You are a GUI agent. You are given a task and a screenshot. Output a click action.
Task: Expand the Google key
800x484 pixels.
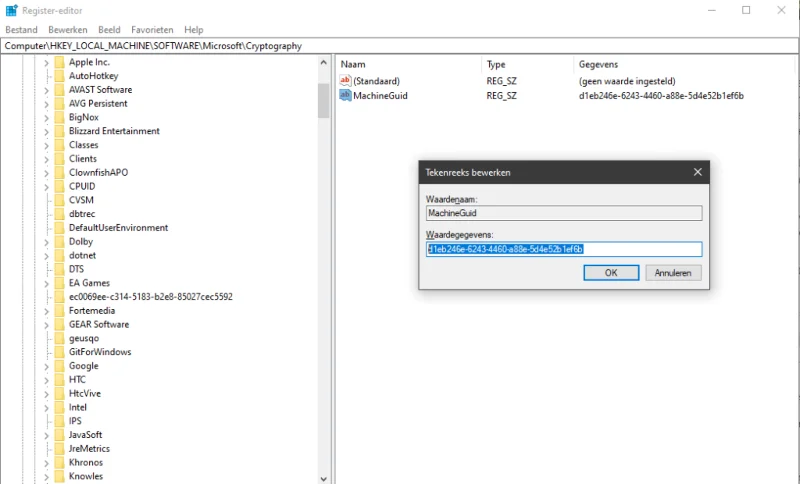click(x=46, y=366)
